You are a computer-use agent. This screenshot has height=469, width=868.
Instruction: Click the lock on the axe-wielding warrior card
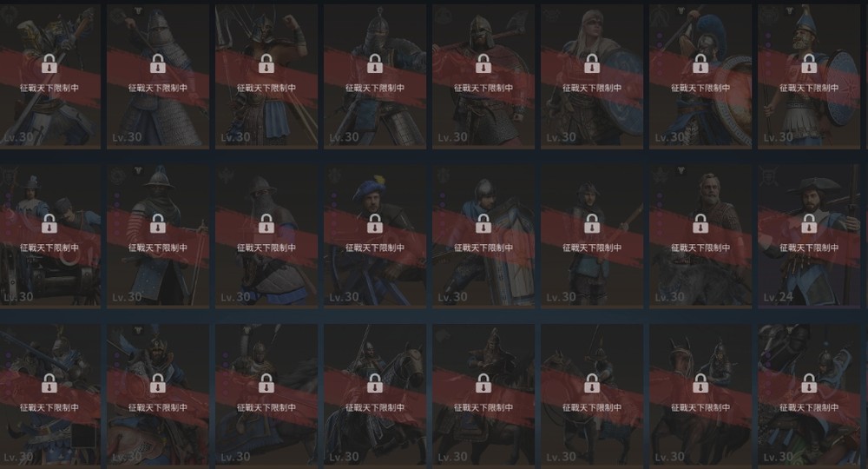pyautogui.click(x=483, y=63)
